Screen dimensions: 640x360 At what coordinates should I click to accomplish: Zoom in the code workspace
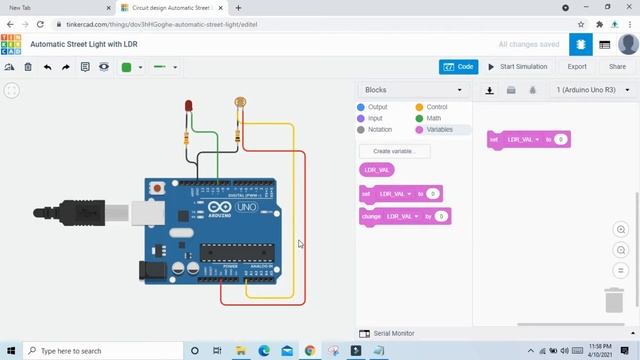click(621, 229)
